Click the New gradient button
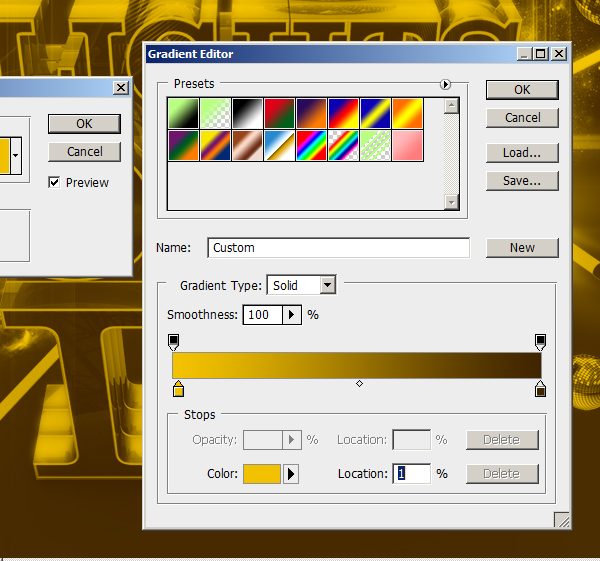Image resolution: width=600 pixels, height=561 pixels. (x=522, y=248)
